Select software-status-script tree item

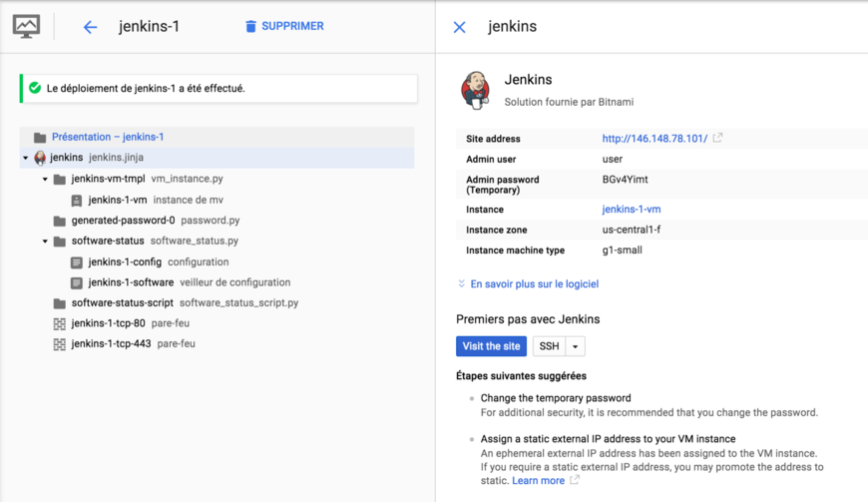point(185,302)
